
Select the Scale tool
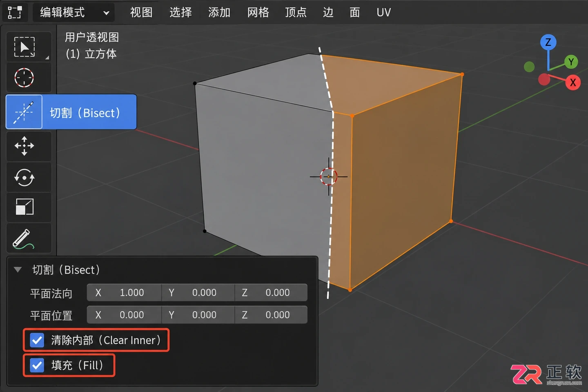(x=29, y=207)
